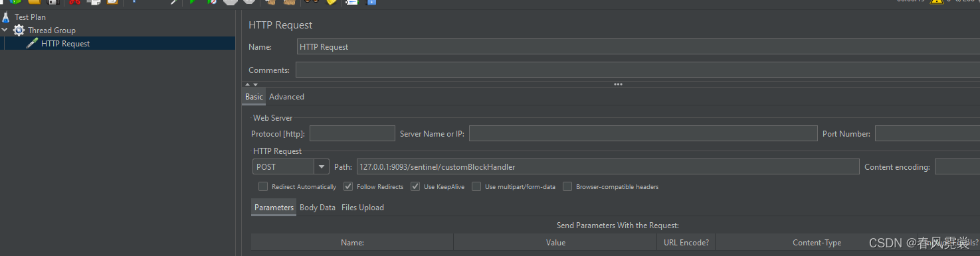This screenshot has height=256, width=980.
Task: Click the three-dot divider handle below Comments
Action: click(618, 84)
